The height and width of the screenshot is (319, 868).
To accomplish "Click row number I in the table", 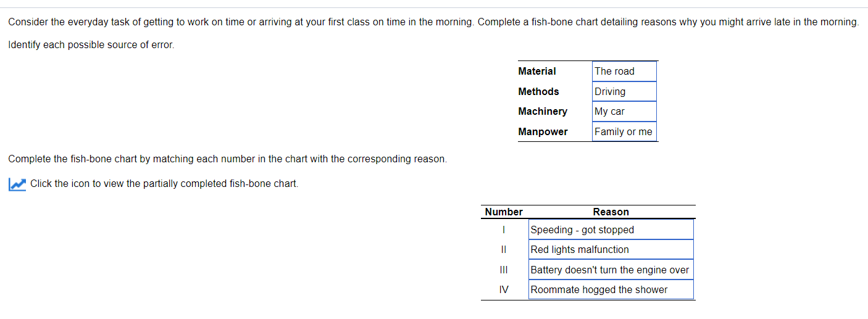I will [x=504, y=230].
